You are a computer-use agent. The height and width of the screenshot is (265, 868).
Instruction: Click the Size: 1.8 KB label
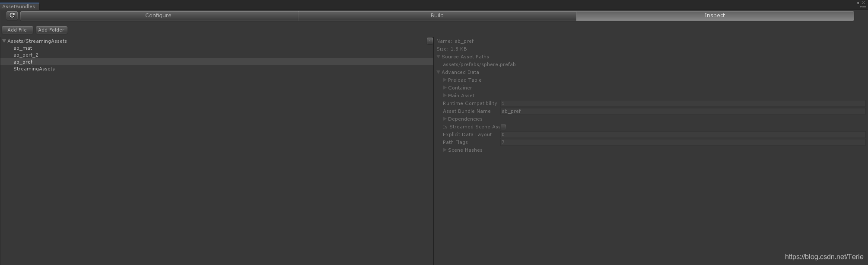(x=451, y=49)
